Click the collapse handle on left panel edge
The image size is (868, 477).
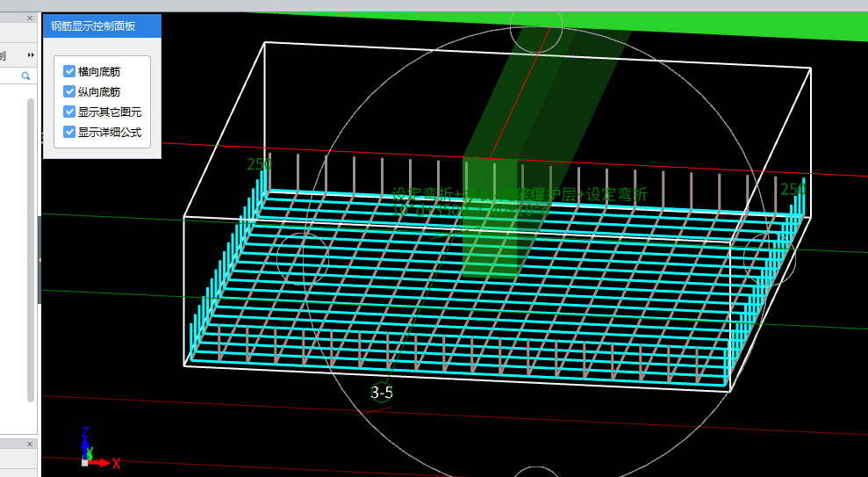tap(39, 260)
